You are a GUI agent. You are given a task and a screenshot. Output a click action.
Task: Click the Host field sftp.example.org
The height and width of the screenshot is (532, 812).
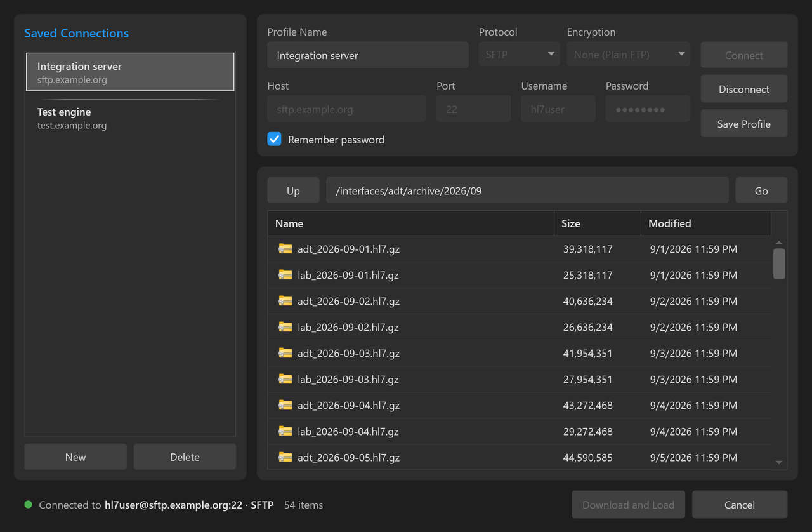click(x=346, y=109)
